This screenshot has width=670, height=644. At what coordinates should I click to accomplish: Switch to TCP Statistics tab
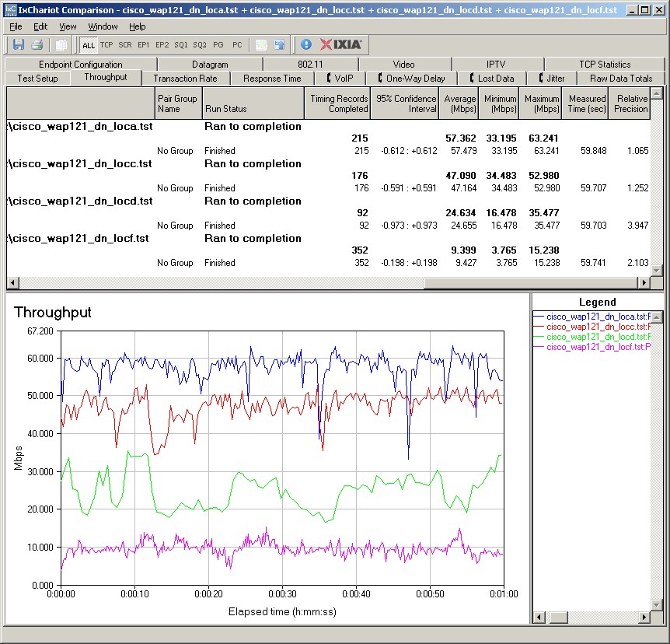pyautogui.click(x=605, y=64)
